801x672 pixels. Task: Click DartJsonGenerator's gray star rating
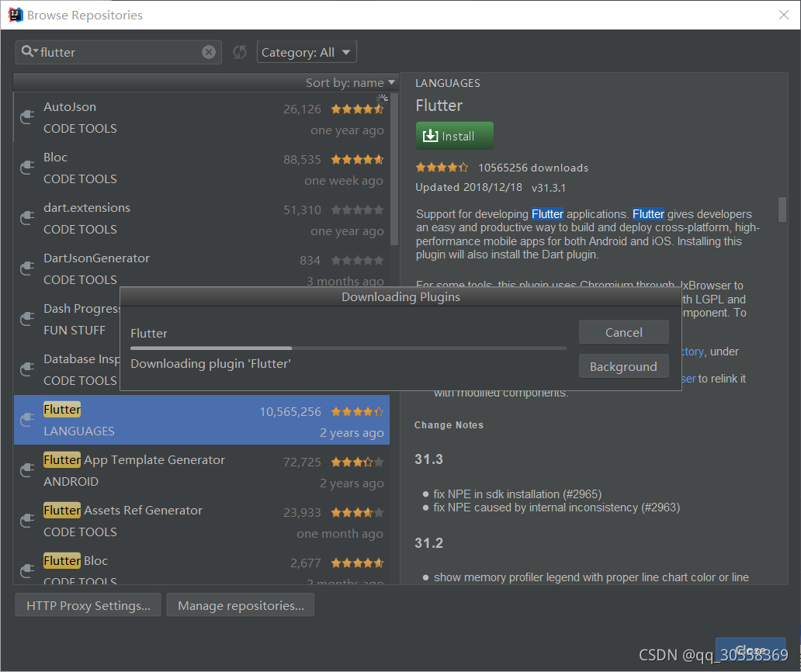pos(357,261)
